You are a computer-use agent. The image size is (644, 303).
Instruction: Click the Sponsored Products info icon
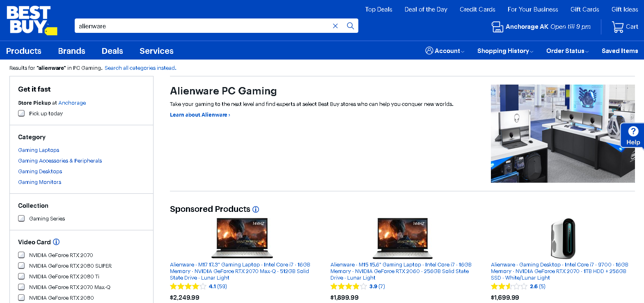tap(256, 209)
